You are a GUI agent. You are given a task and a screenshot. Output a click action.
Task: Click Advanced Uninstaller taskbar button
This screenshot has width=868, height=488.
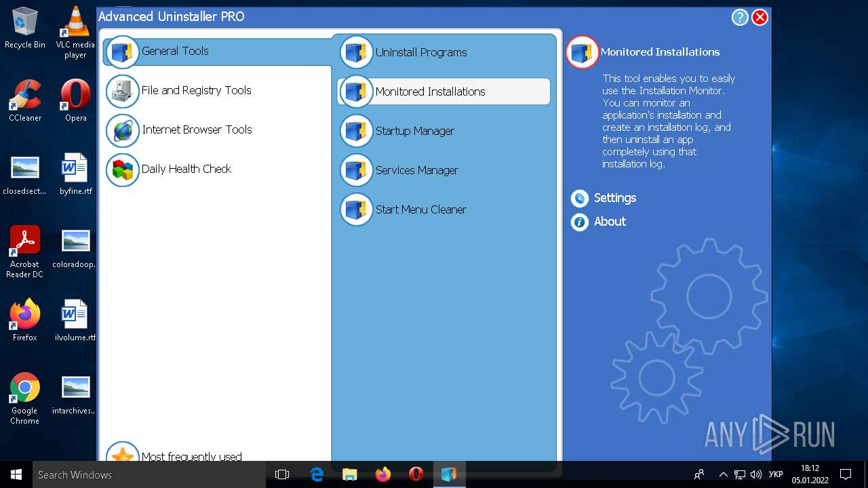coord(449,474)
